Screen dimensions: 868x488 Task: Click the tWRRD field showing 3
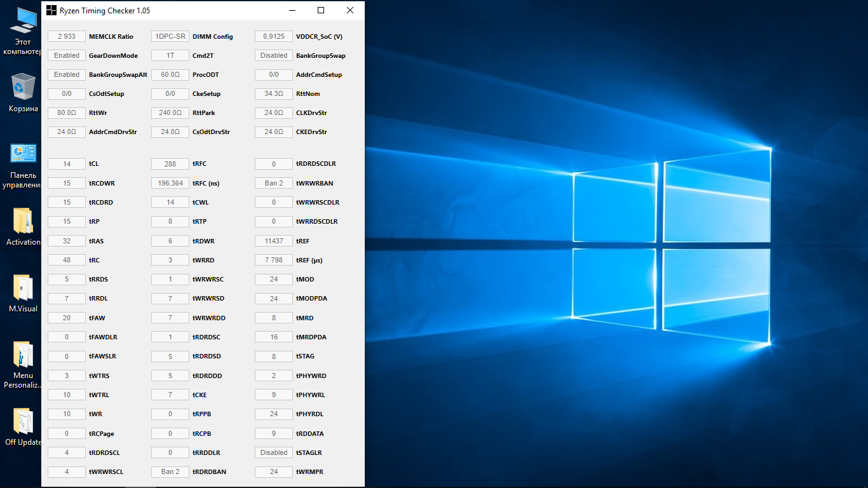pos(170,261)
